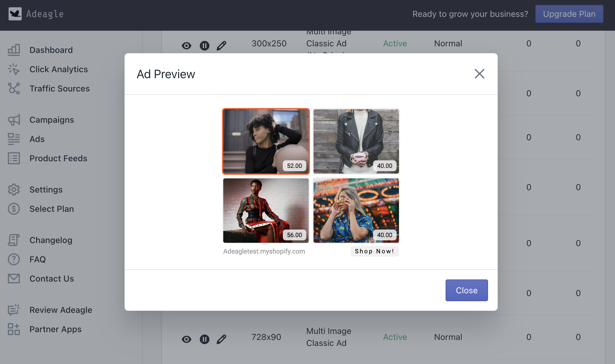Viewport: 615px width, 364px height.
Task: Dismiss the Ad Preview via the X icon
Action: point(479,74)
